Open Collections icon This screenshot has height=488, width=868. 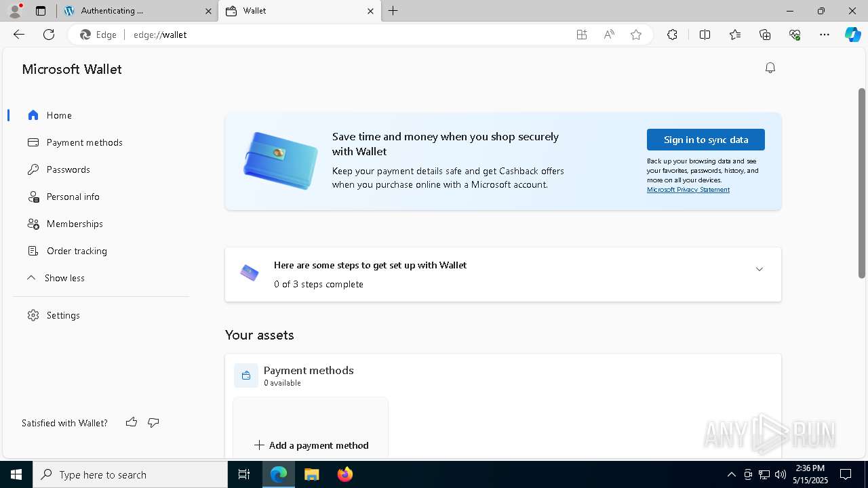coord(765,35)
